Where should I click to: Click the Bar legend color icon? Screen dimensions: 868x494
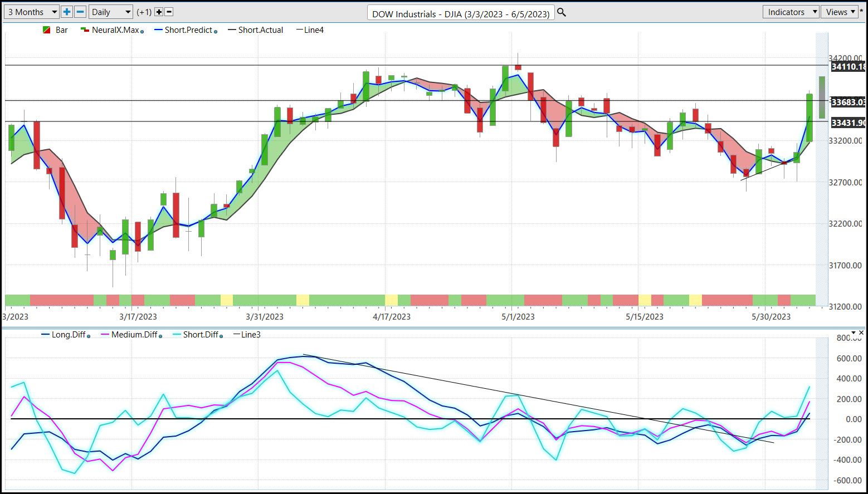pyautogui.click(x=47, y=30)
